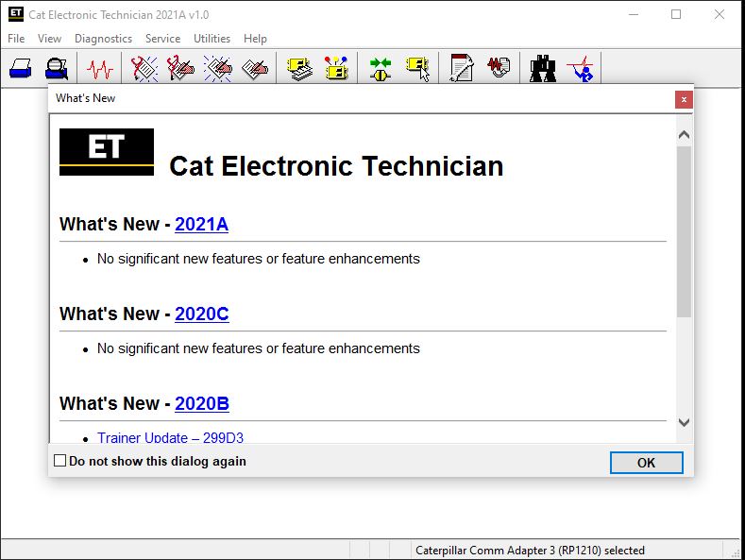Click the Cat Electronic Technician heading
Screen dimensions: 745x560
pyautogui.click(x=336, y=166)
